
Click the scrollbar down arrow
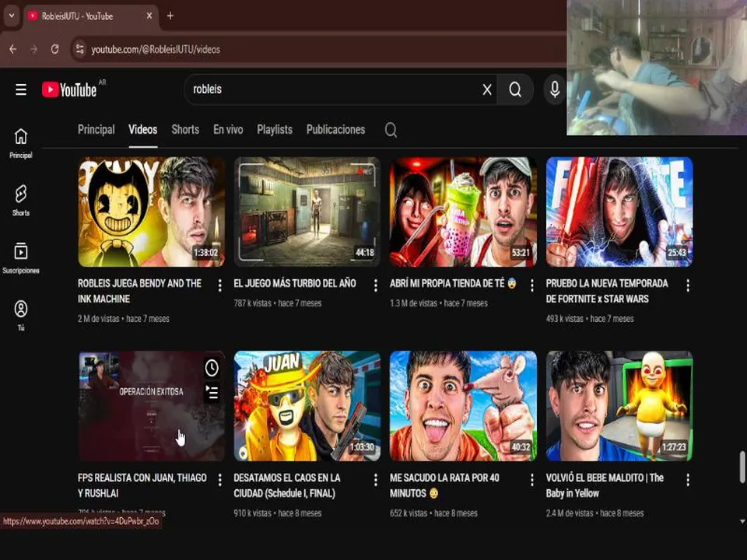click(742, 521)
